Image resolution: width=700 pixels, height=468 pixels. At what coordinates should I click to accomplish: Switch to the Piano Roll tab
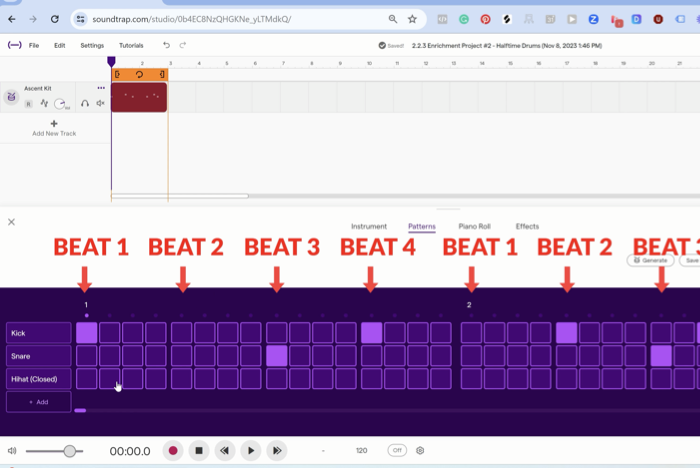click(475, 226)
